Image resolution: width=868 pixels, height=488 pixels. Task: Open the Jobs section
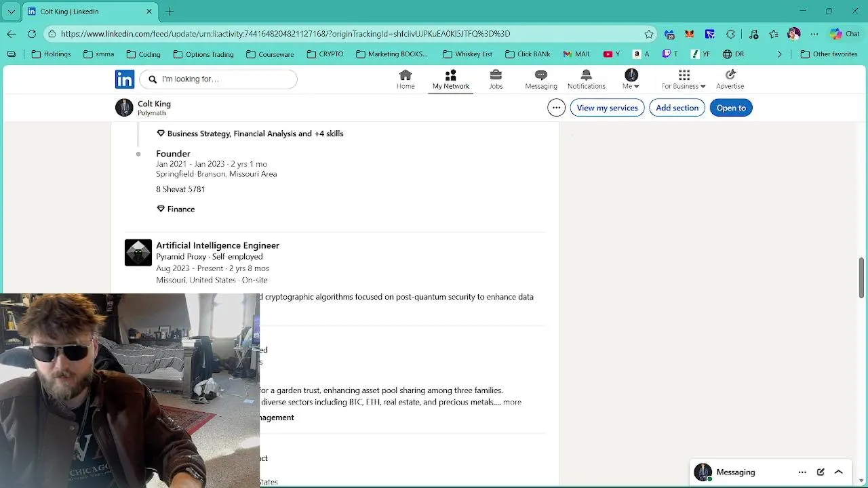click(496, 79)
